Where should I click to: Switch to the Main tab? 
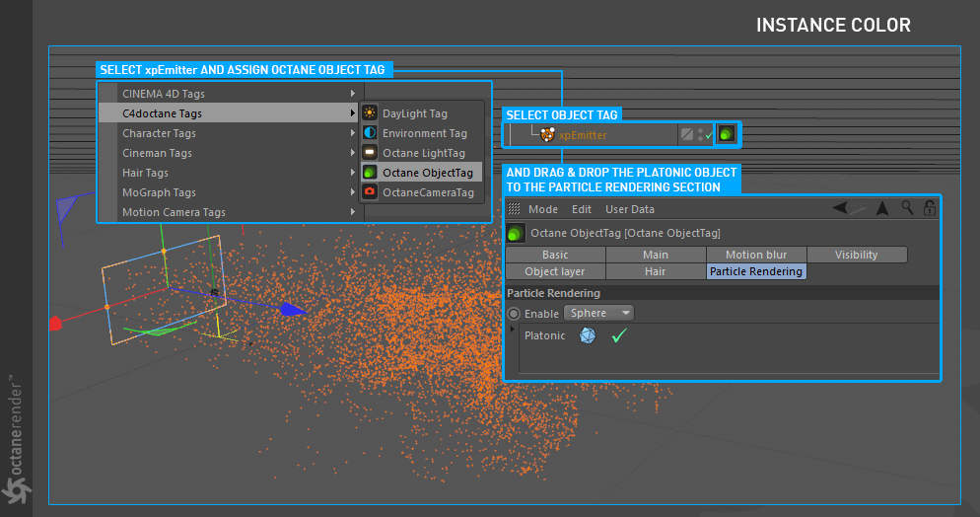656,255
